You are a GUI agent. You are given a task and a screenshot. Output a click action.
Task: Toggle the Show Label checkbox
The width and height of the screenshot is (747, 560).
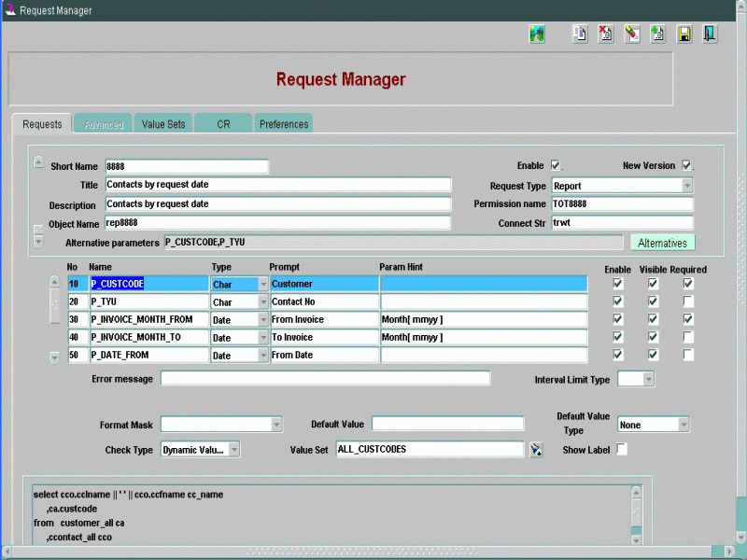point(622,449)
